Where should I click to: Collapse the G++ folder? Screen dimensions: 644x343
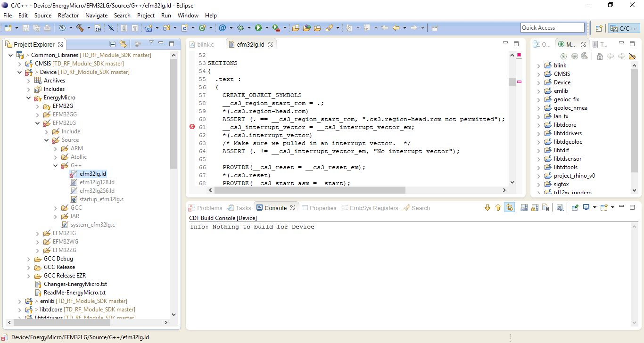coord(56,165)
